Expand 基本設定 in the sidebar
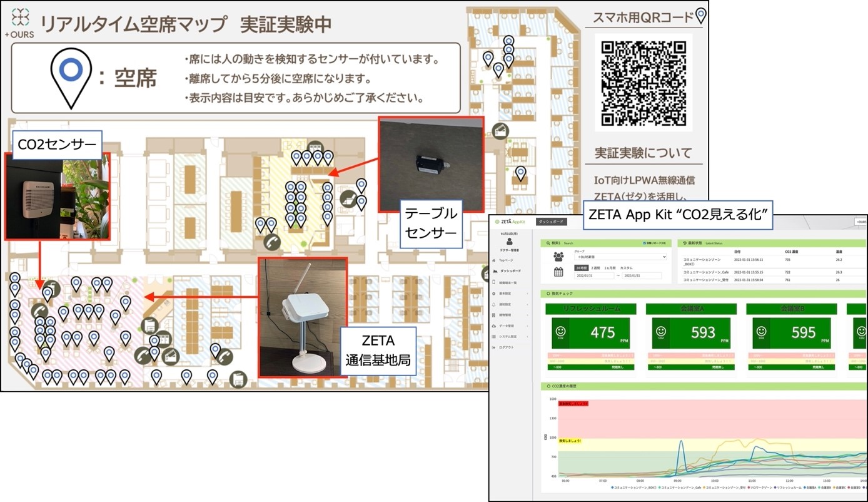The image size is (868, 502). 510,294
